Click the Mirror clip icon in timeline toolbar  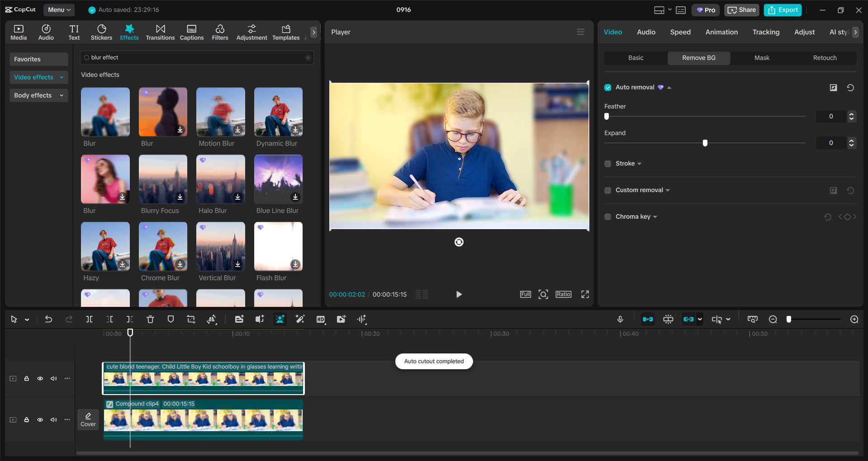pos(211,319)
